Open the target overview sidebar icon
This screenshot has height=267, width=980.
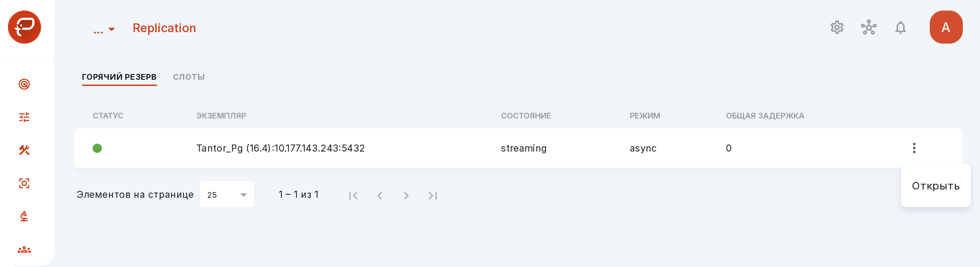click(x=24, y=84)
